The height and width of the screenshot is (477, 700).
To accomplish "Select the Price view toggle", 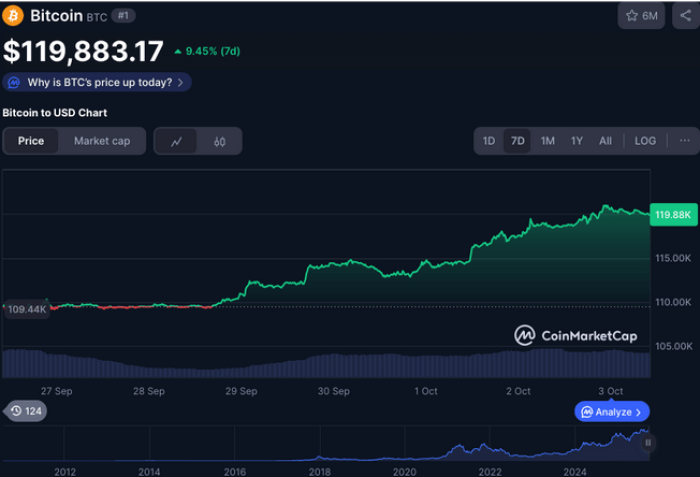I will click(x=31, y=141).
